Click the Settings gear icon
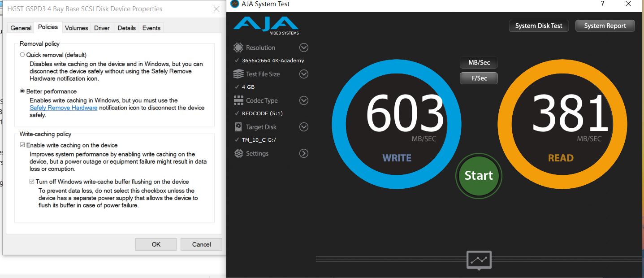This screenshot has height=278, width=644. [x=238, y=153]
